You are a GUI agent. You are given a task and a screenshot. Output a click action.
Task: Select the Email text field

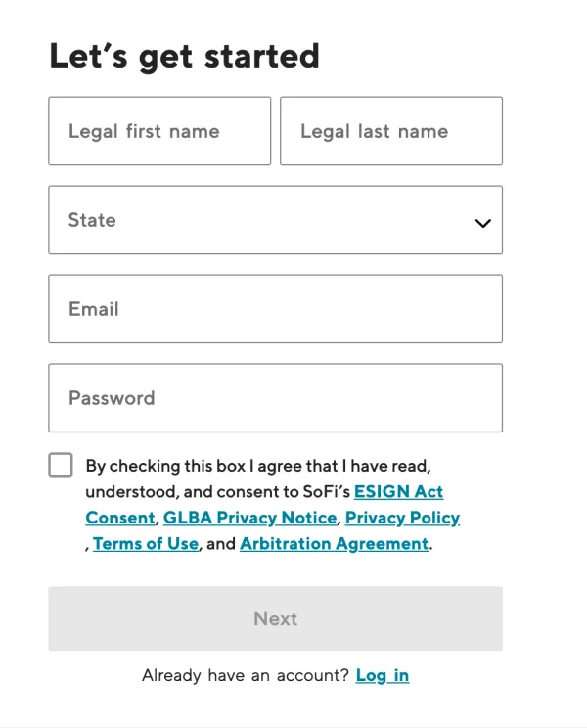pyautogui.click(x=275, y=309)
